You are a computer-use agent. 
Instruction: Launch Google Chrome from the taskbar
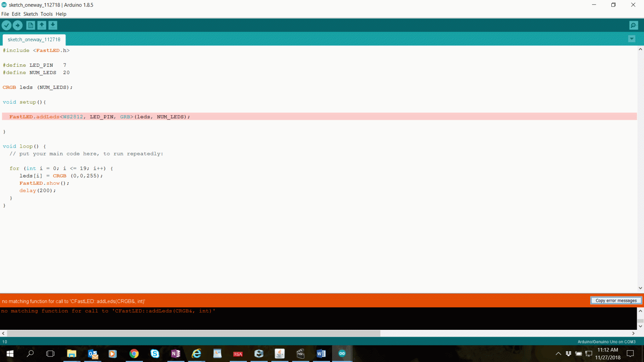(x=134, y=354)
